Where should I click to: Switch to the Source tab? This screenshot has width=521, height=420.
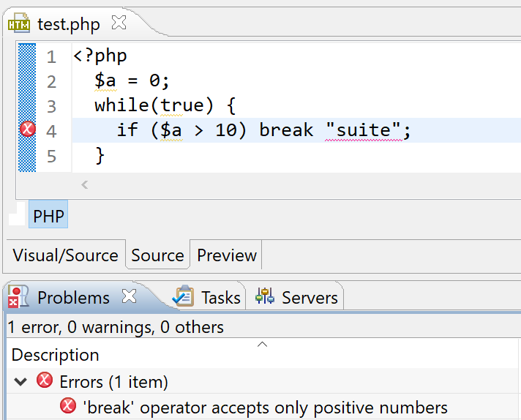(157, 255)
